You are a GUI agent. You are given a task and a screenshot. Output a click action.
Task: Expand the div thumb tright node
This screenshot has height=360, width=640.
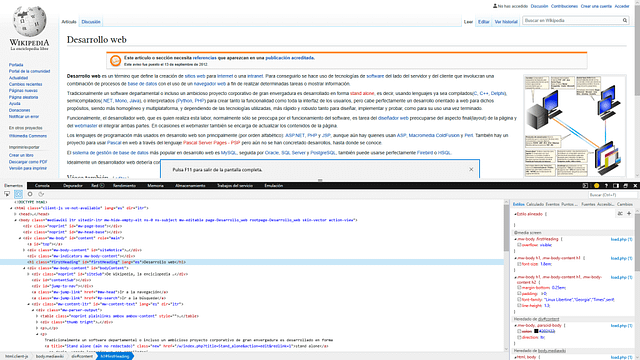click(37, 322)
